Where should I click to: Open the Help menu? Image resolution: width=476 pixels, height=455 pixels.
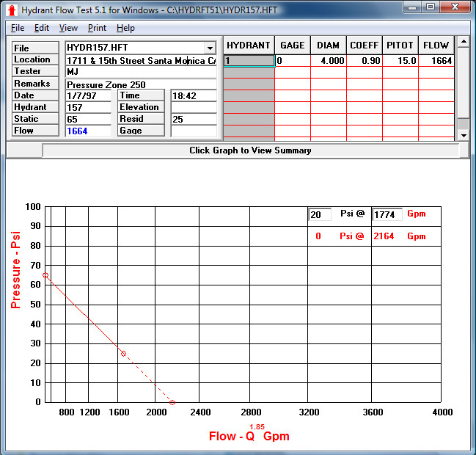[125, 28]
